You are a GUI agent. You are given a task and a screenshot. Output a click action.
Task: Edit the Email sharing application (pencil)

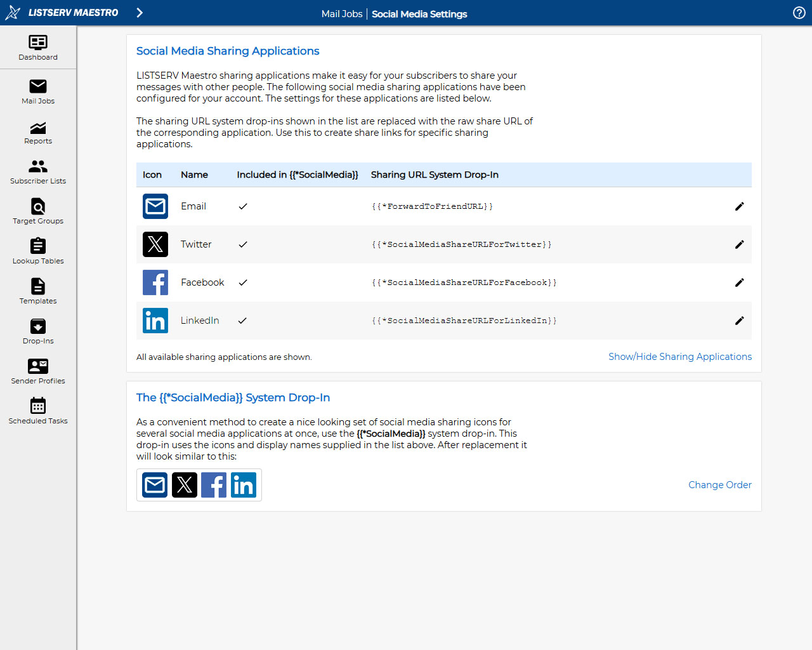click(x=739, y=206)
